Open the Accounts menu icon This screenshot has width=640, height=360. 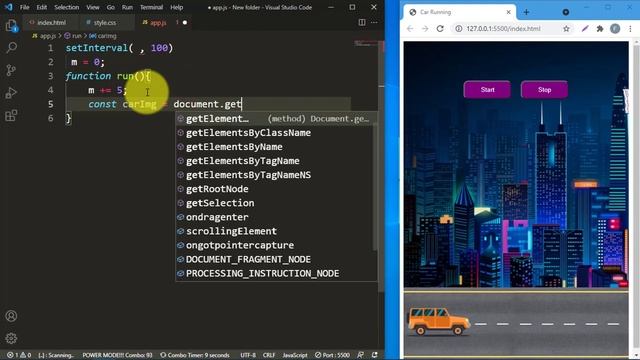pyautogui.click(x=11, y=316)
